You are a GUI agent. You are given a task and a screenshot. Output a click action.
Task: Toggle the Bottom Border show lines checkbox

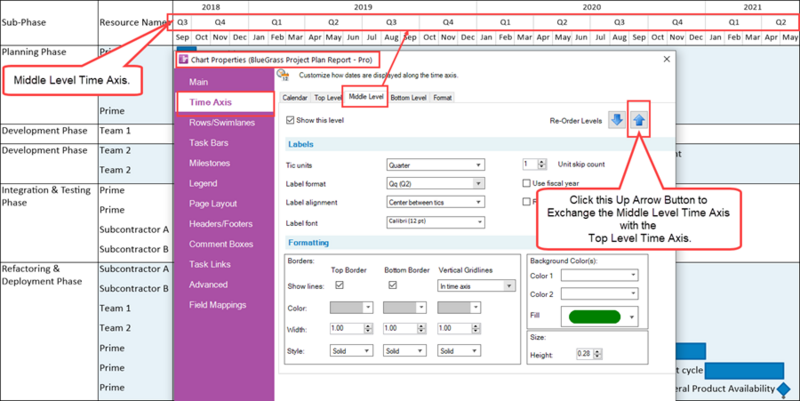392,285
